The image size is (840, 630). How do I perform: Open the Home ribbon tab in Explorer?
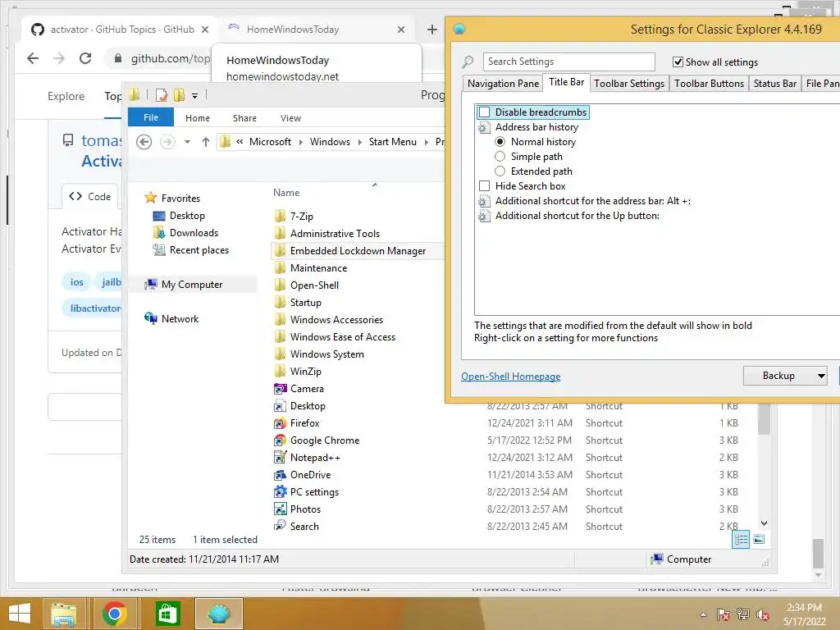pyautogui.click(x=197, y=118)
